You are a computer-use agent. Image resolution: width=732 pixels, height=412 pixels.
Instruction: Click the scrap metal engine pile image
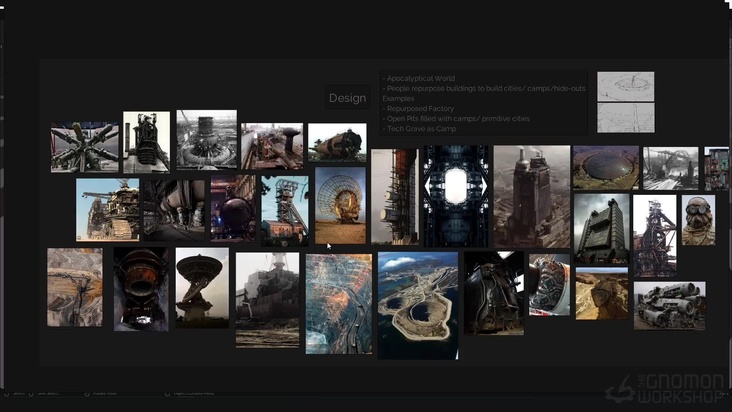[669, 305]
